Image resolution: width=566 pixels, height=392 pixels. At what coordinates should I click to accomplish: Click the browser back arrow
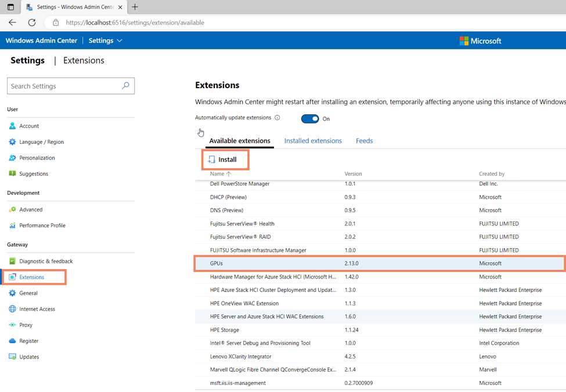click(12, 23)
